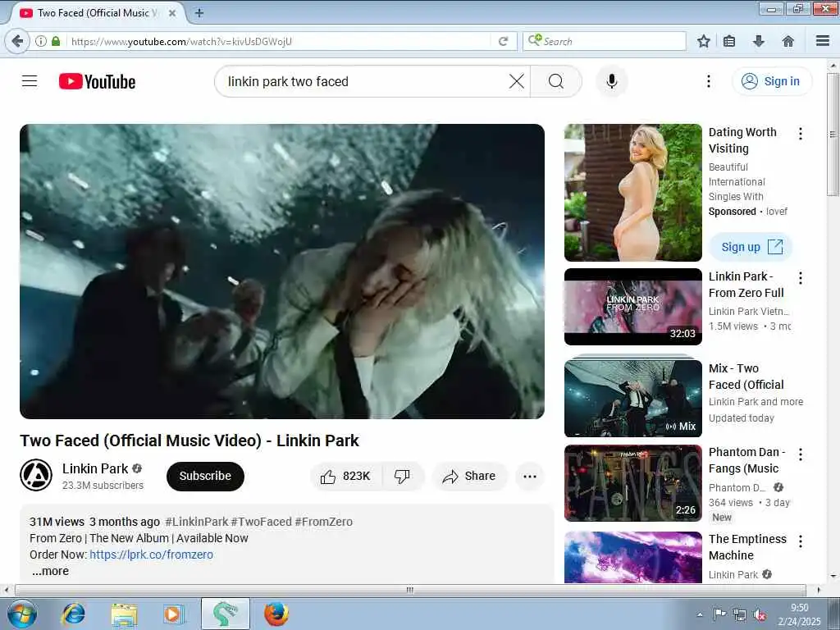Click the Two Faced video player
Image resolution: width=840 pixels, height=630 pixels.
click(x=282, y=272)
